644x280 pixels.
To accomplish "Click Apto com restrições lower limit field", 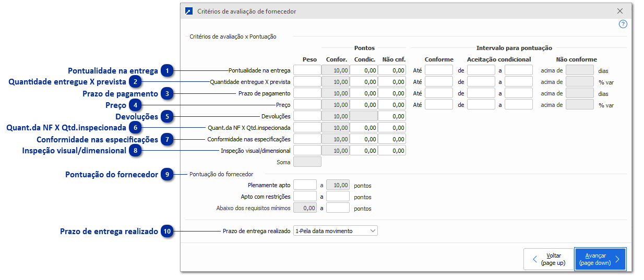I will (x=305, y=196).
